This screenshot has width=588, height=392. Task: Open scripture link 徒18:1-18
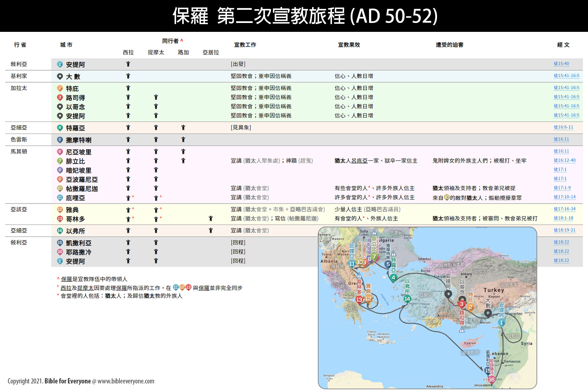click(x=563, y=218)
